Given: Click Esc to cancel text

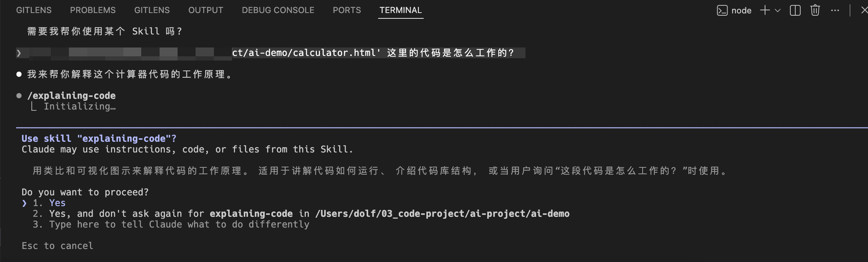Looking at the screenshot, I should click(58, 246).
